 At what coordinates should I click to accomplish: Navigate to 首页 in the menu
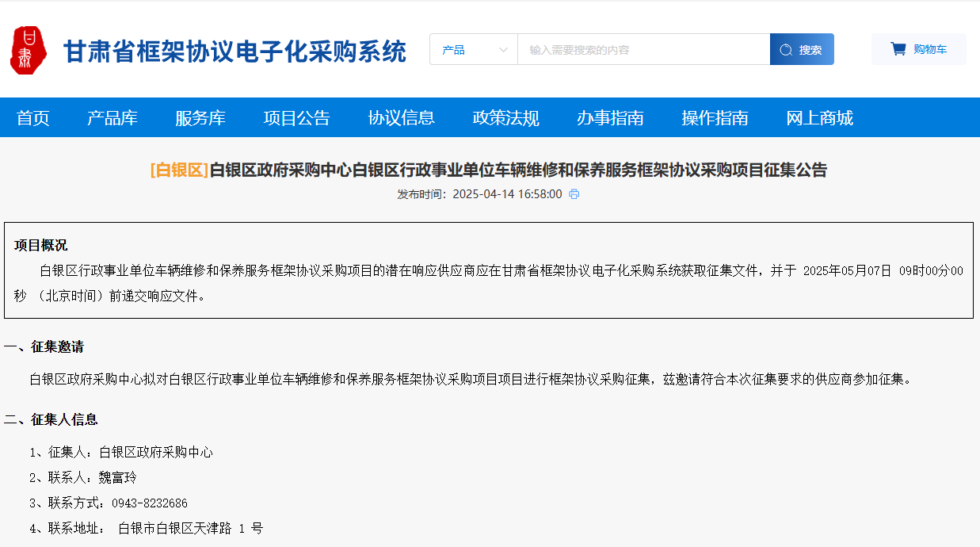(32, 117)
